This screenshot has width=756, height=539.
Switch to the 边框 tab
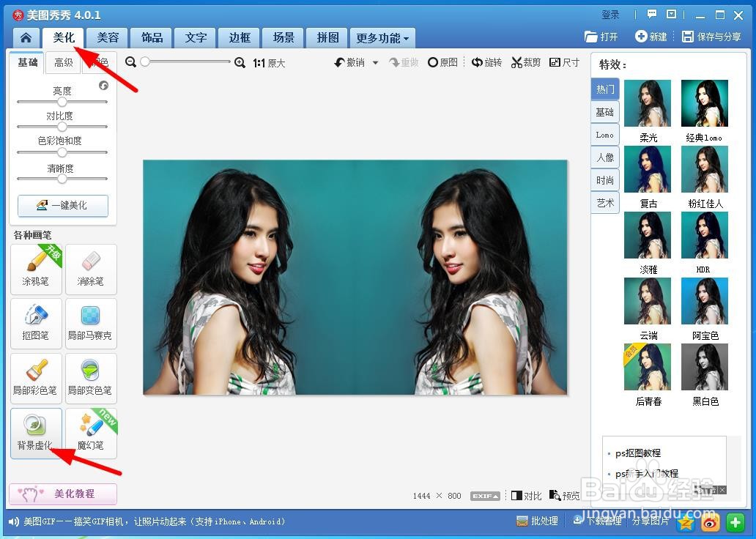click(240, 37)
